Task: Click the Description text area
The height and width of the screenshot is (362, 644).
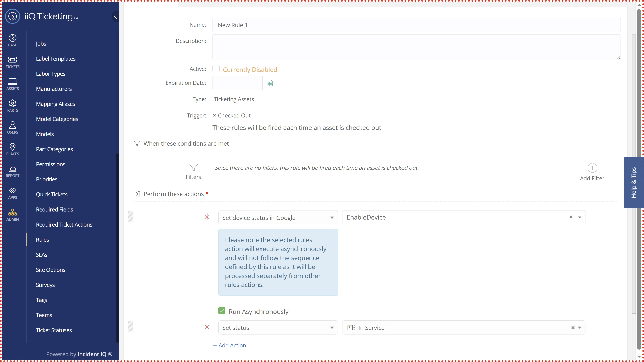Action: pyautogui.click(x=416, y=47)
